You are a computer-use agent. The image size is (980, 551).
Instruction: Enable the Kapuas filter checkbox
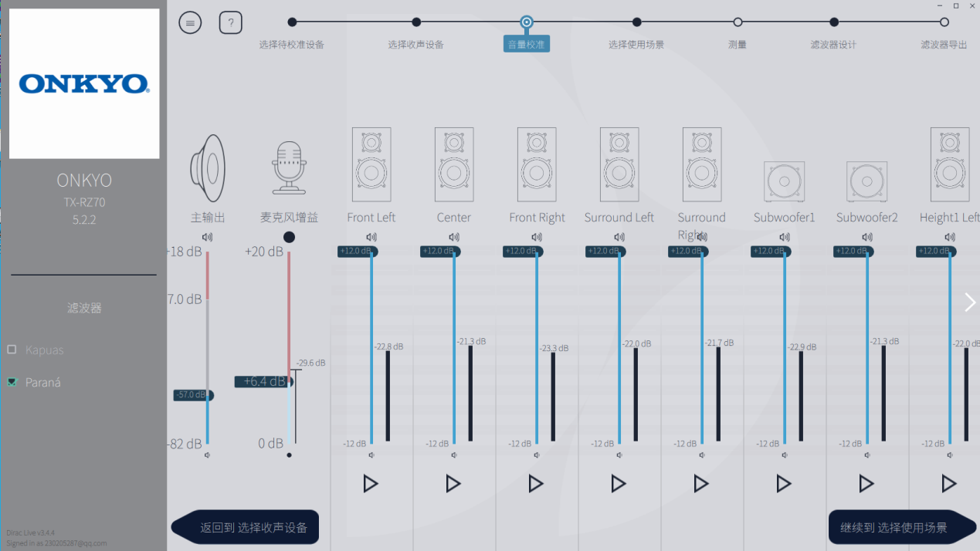[12, 350]
